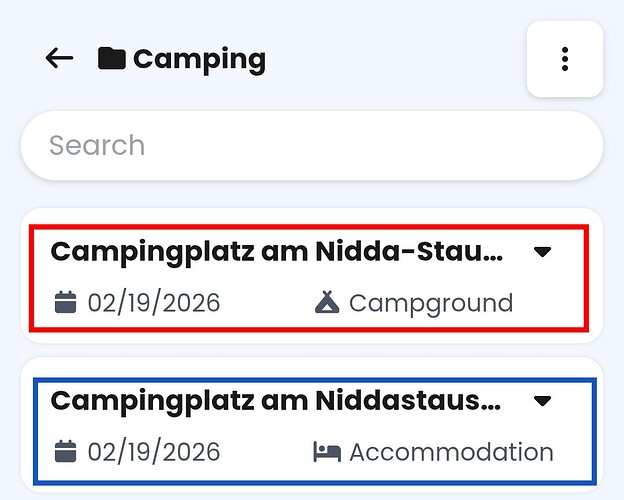The image size is (624, 500).
Task: Click calendar icon on the Accommodation card
Action: tap(65, 452)
